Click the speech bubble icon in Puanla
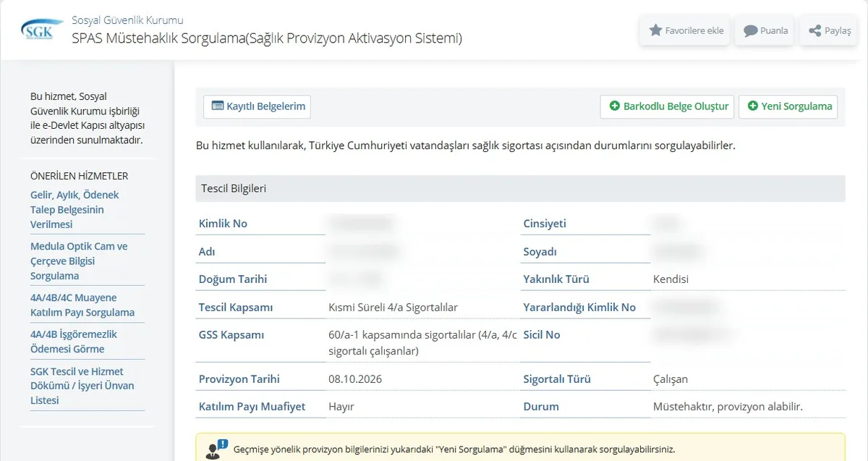This screenshot has height=461, width=868. [751, 30]
